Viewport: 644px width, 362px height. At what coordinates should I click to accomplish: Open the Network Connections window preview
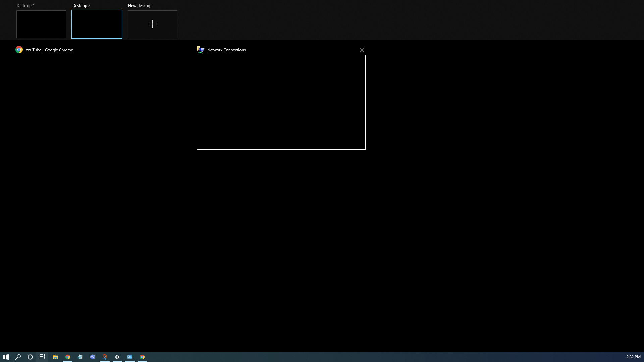pyautogui.click(x=281, y=102)
